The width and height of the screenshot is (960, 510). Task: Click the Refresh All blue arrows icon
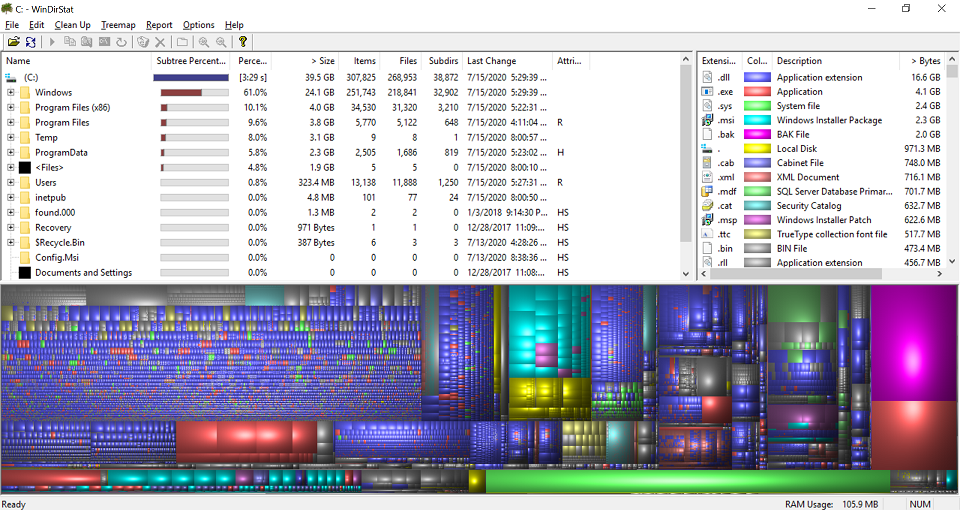point(30,42)
